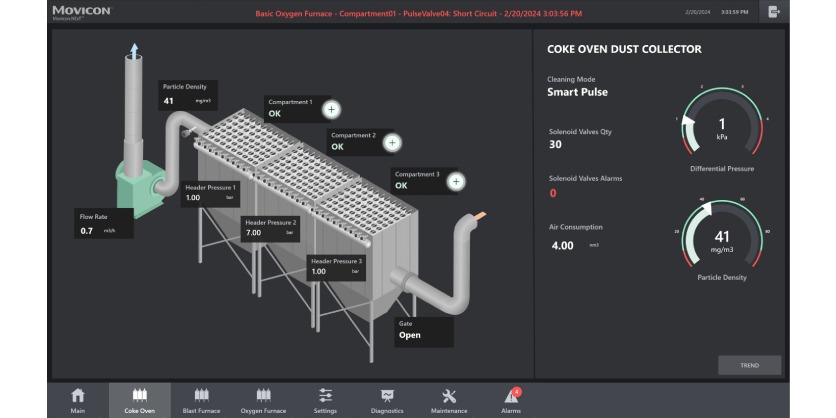Click the date 2/20/2024 in header
The height and width of the screenshot is (418, 836).
(696, 12)
